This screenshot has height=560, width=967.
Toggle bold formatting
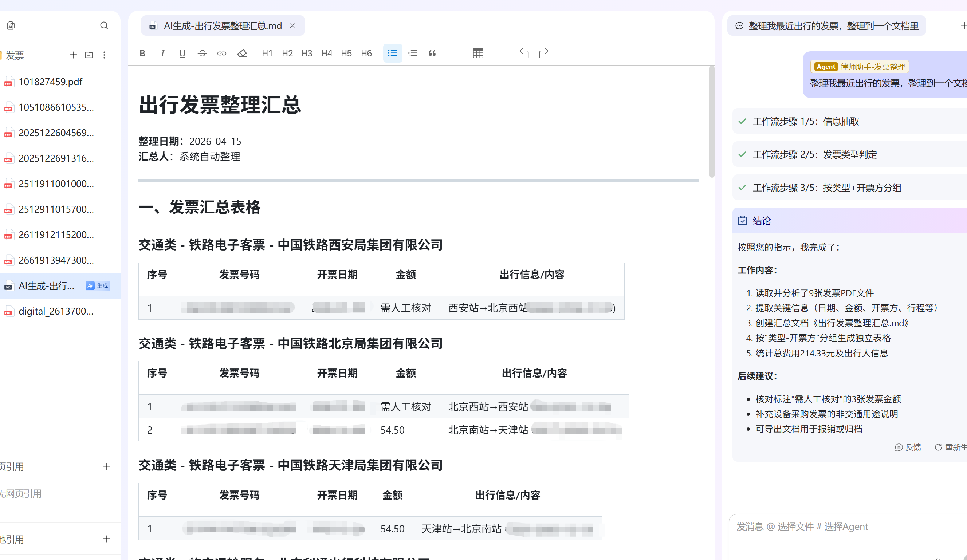(142, 53)
